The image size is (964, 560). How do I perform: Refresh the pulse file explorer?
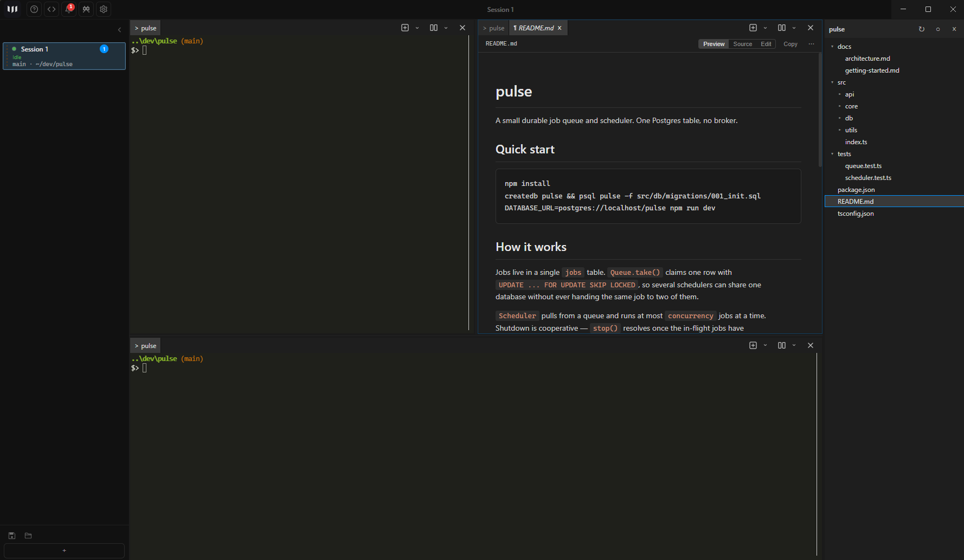pos(922,29)
